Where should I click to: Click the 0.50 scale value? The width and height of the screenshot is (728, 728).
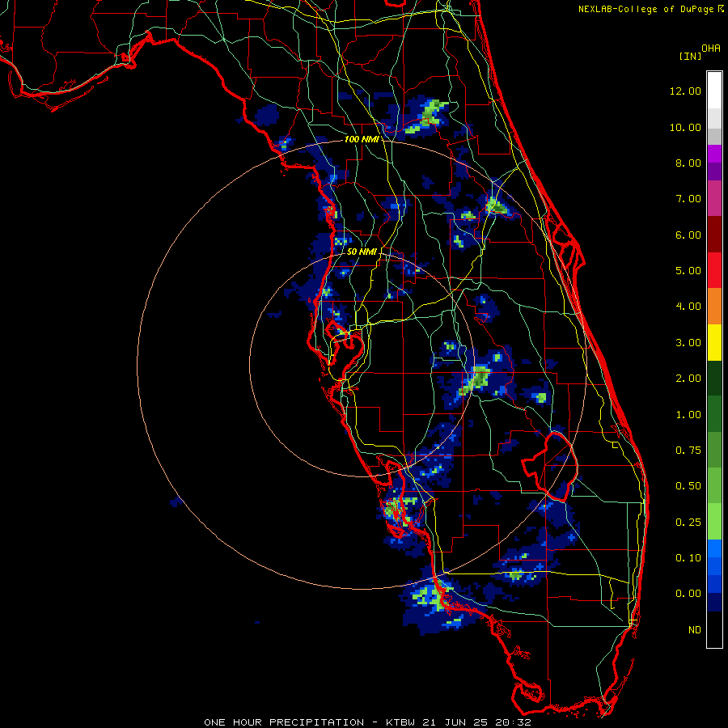point(688,486)
